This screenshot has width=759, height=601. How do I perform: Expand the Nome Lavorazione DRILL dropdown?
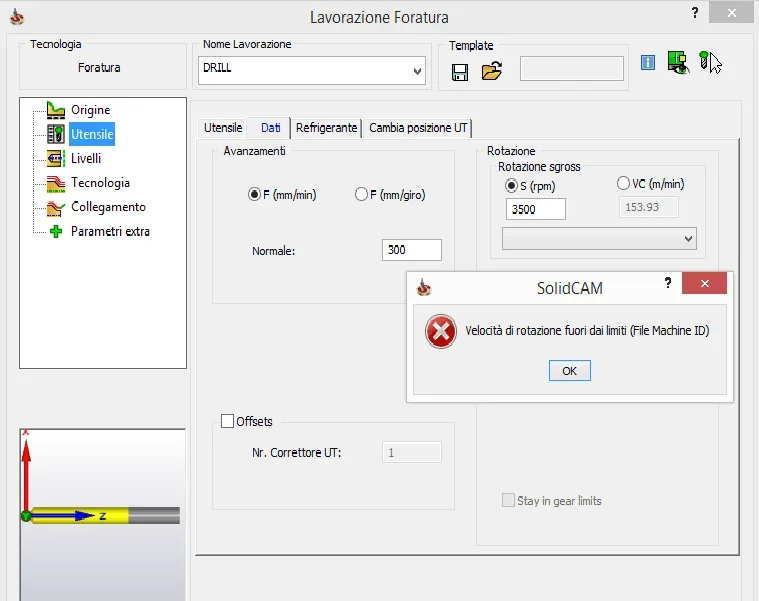[417, 71]
